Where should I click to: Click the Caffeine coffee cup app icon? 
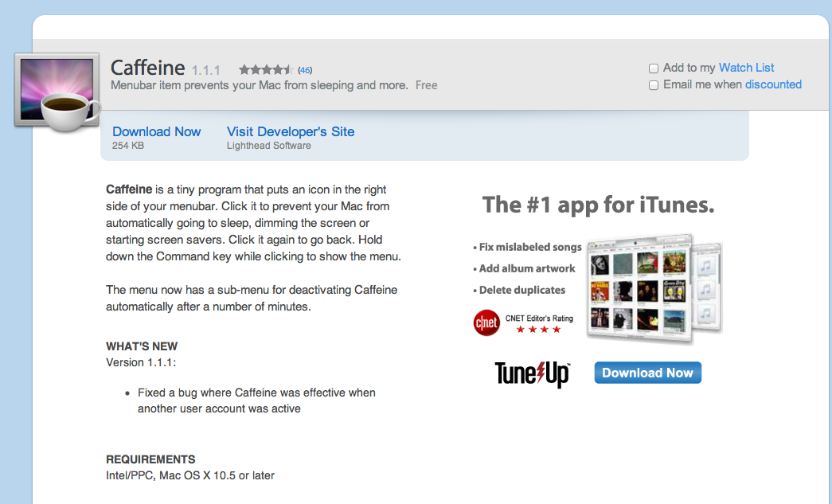click(57, 92)
